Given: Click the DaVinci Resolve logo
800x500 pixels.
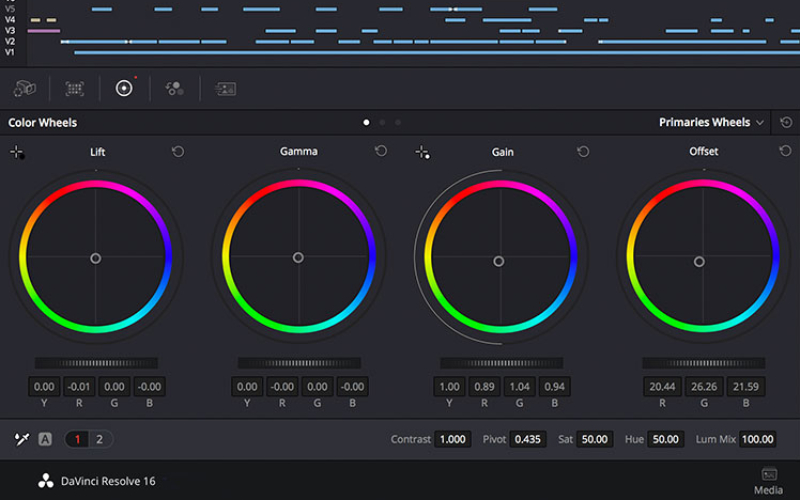Looking at the screenshot, I should click(46, 481).
